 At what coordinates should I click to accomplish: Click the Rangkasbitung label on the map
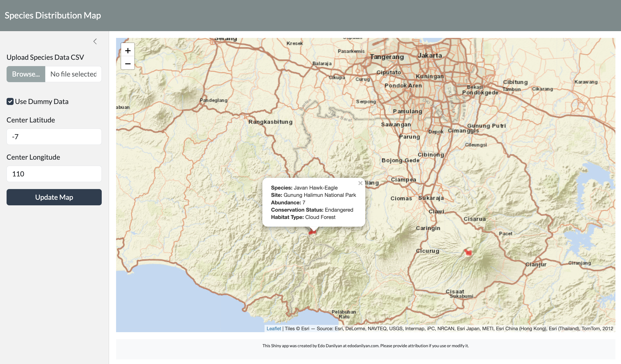click(270, 122)
